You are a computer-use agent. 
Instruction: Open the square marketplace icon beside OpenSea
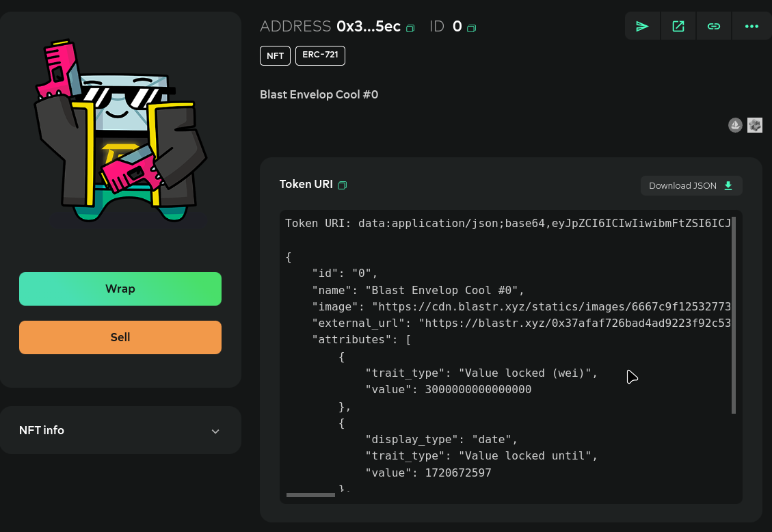[x=755, y=125]
